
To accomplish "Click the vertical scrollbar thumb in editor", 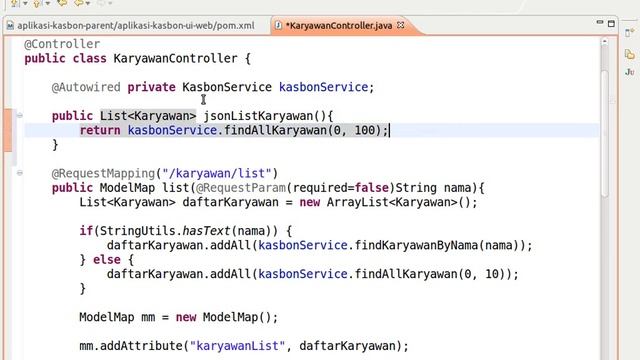I will coord(604,134).
